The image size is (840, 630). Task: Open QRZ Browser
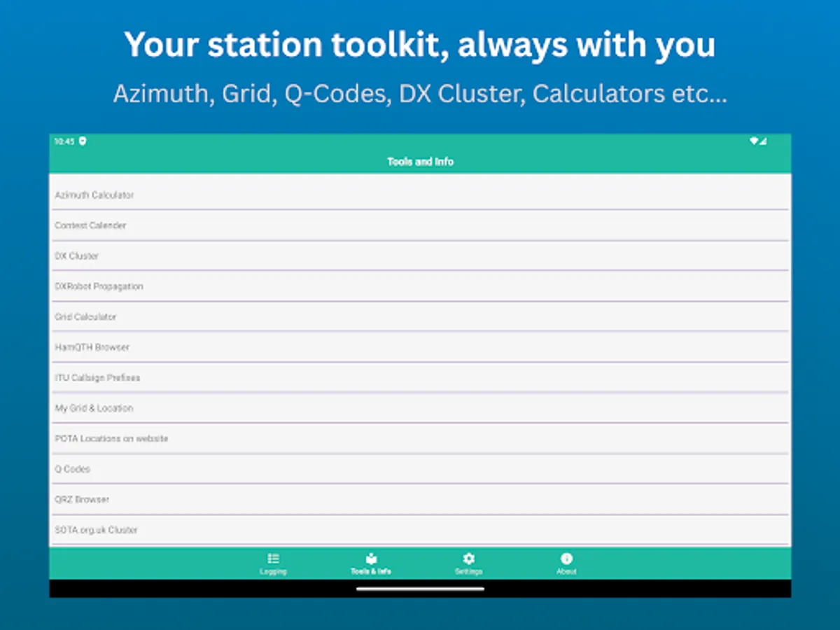click(x=420, y=499)
